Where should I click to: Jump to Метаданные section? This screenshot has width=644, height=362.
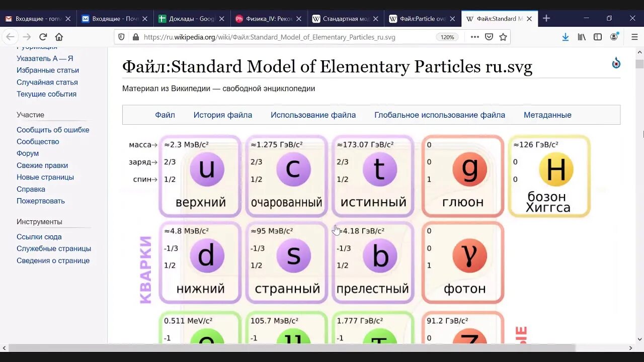point(547,115)
